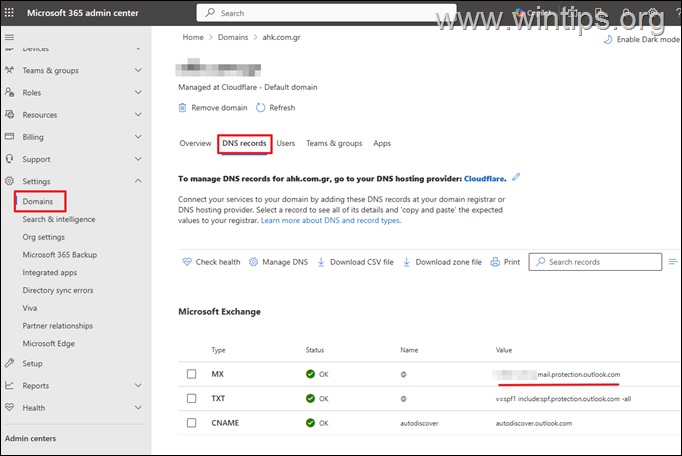Click the green OK status icon for MX

pyautogui.click(x=310, y=374)
